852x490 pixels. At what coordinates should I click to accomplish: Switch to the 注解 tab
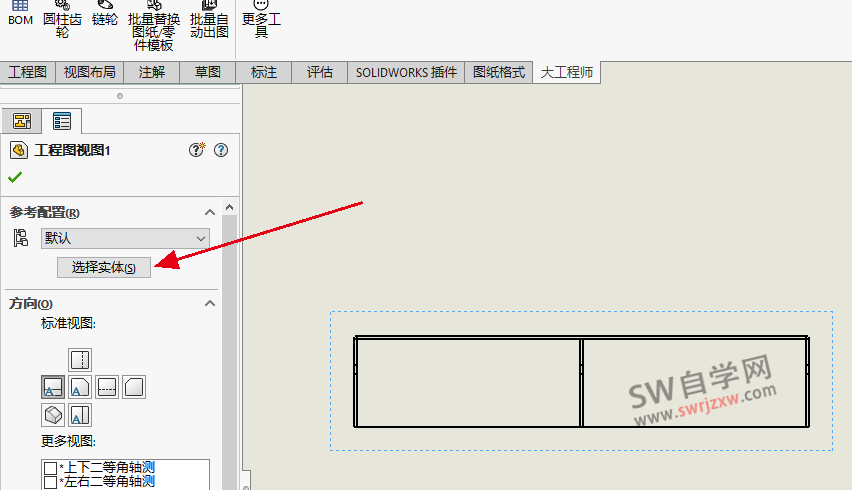point(152,72)
